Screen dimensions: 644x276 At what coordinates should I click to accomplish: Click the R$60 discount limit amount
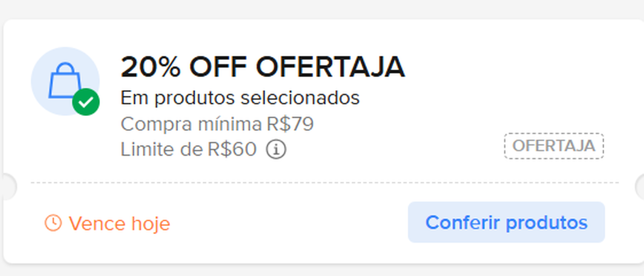233,150
